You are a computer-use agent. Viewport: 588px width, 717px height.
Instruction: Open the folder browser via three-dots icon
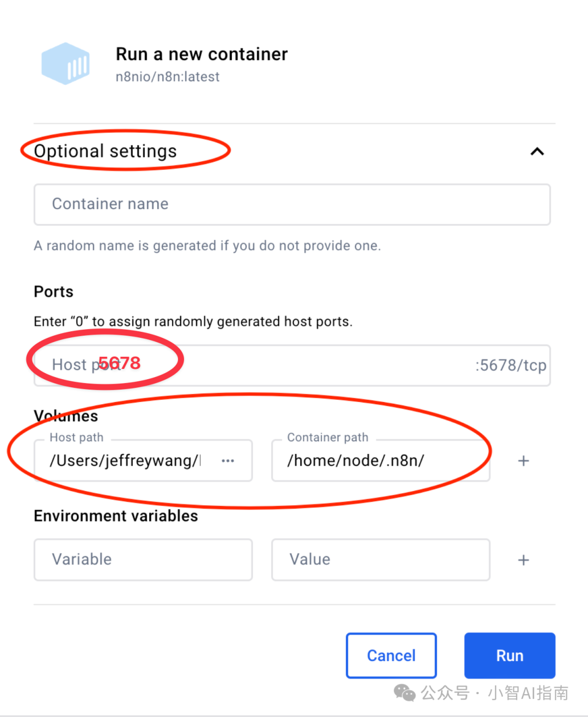click(x=228, y=461)
